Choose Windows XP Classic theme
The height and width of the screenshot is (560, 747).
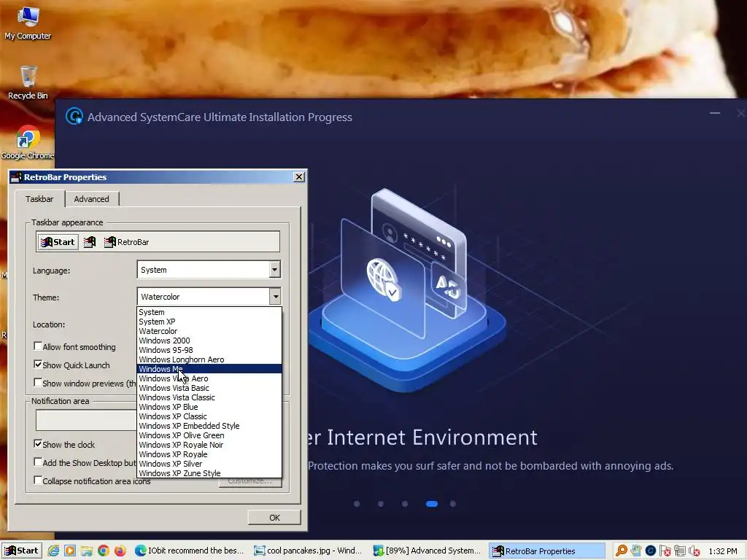click(x=209, y=416)
